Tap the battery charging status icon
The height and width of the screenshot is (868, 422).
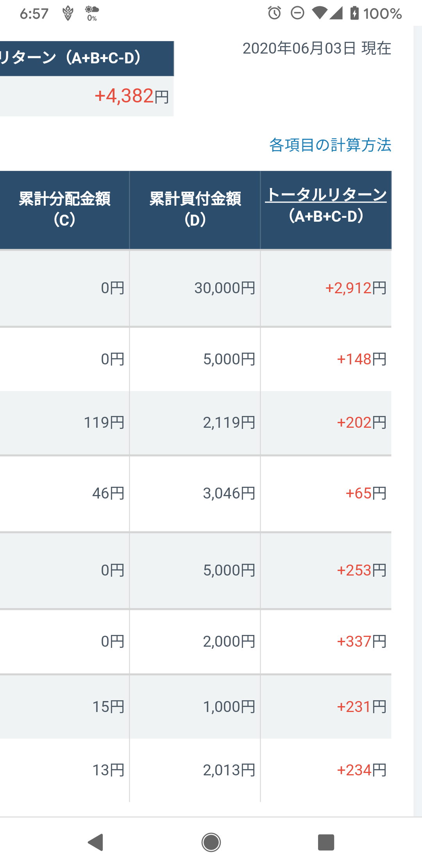354,13
